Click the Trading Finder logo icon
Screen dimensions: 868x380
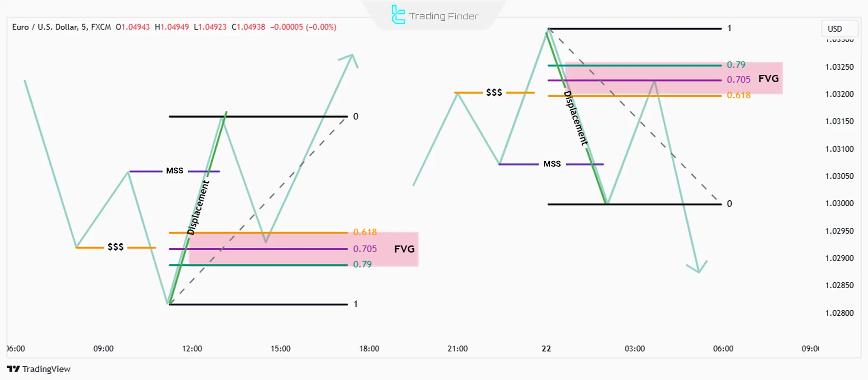398,15
